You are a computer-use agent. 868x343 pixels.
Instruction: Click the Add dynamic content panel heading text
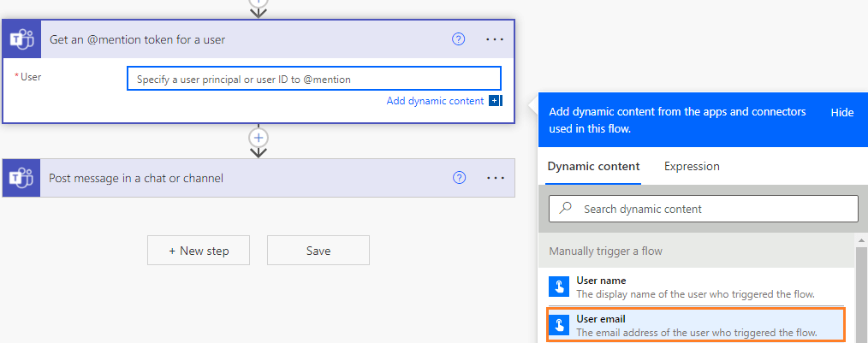point(678,120)
